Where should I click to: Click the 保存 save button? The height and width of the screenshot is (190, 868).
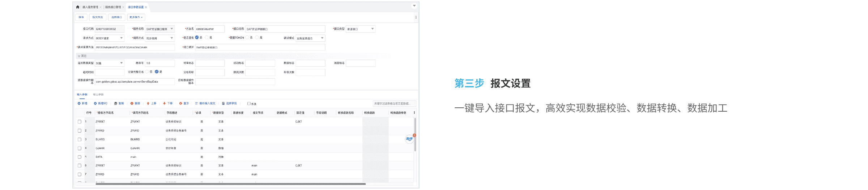[x=81, y=17]
